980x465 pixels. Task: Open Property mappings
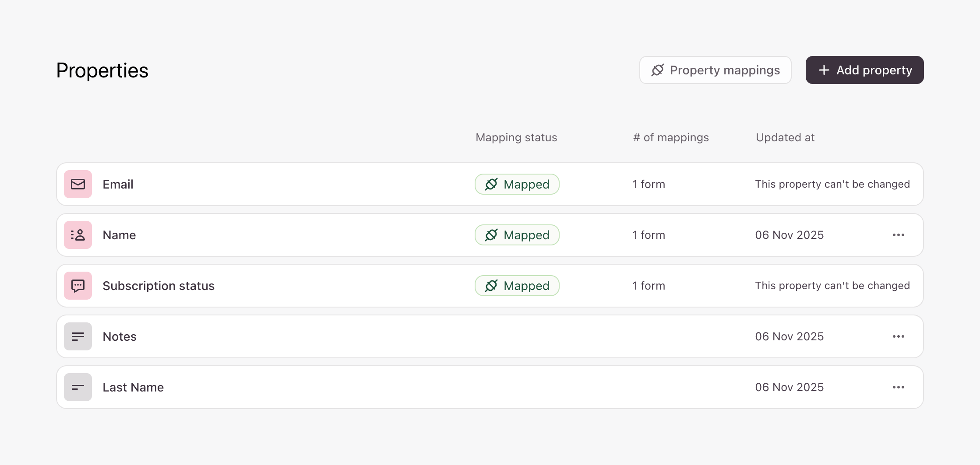tap(715, 70)
